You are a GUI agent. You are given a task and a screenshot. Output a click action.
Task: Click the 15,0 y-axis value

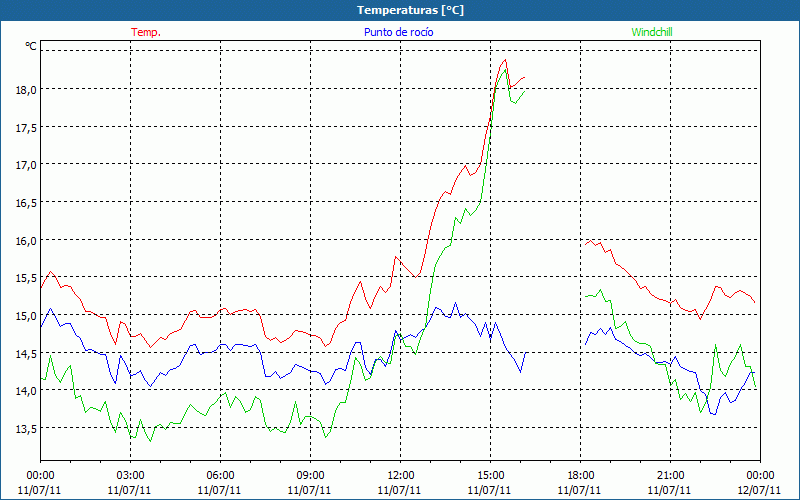point(27,316)
